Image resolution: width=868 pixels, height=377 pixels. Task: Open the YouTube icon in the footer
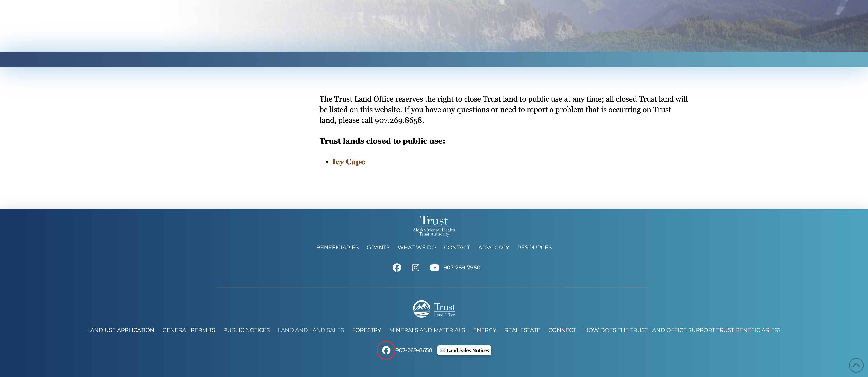434,267
